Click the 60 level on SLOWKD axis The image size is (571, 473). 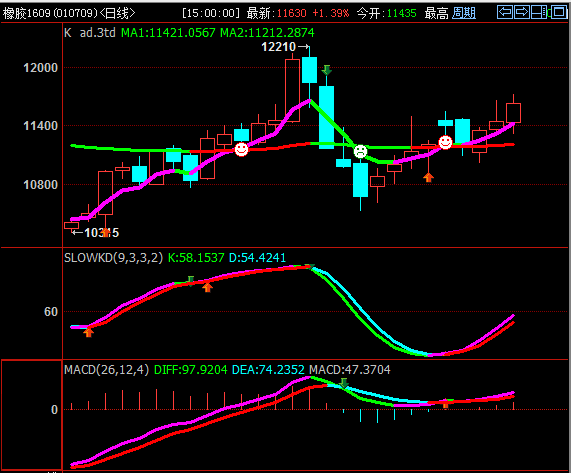(x=51, y=312)
